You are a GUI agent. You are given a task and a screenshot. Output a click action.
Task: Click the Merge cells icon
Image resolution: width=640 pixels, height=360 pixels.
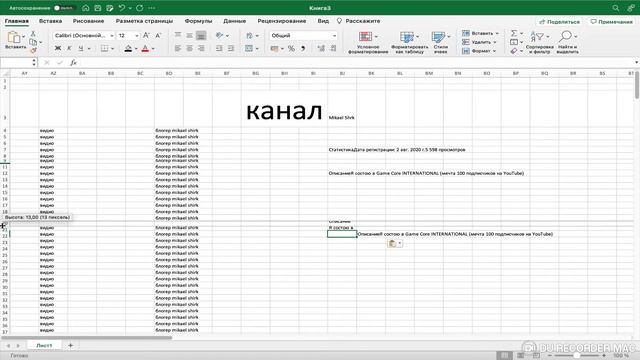point(249,49)
